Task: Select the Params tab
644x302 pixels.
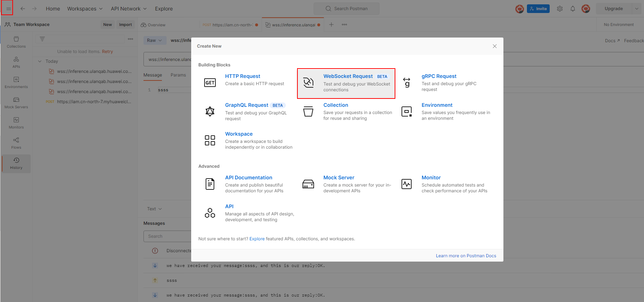Action: (x=178, y=75)
